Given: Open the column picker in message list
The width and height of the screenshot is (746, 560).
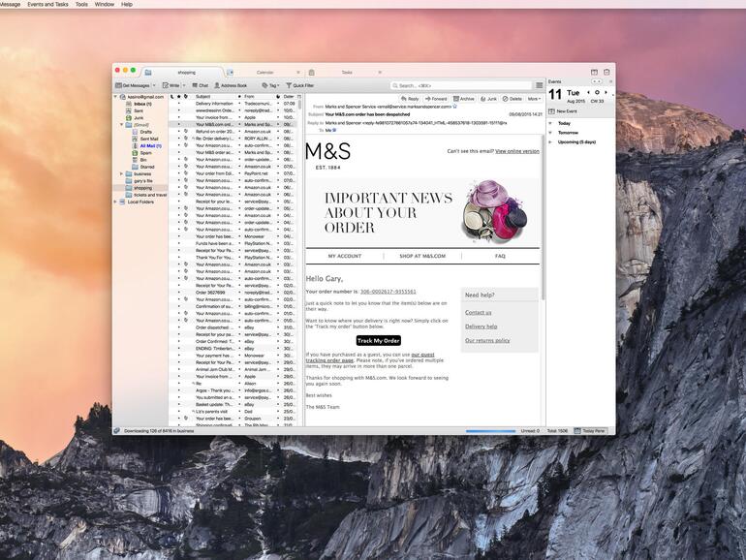Looking at the screenshot, I should (299, 97).
